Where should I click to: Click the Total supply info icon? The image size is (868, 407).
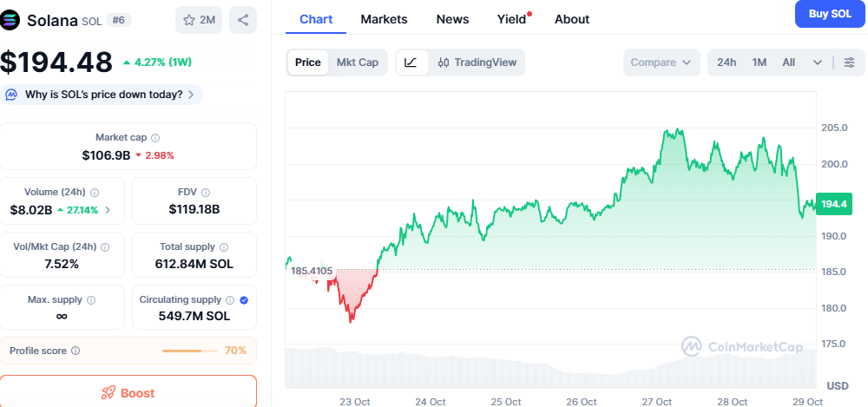pyautogui.click(x=223, y=247)
